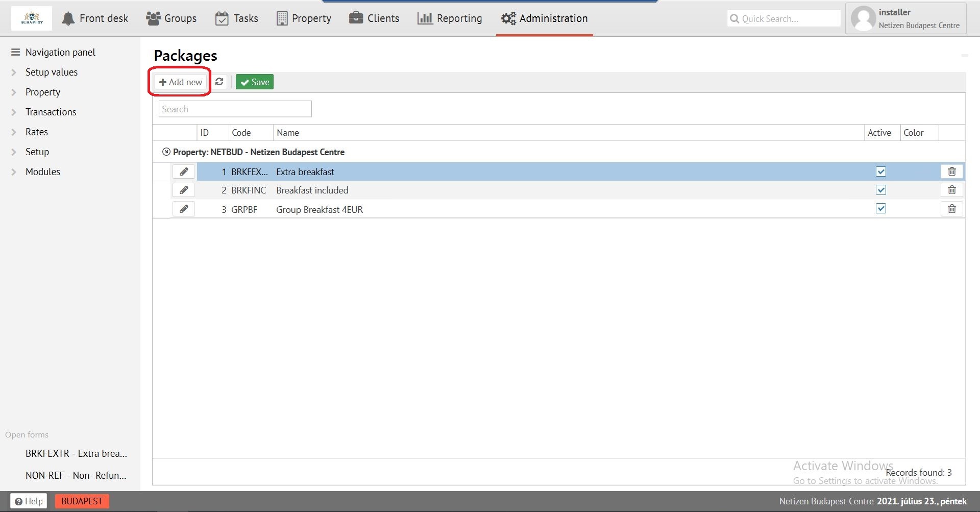Toggle Active checkbox for Extra breakfast
Screen dimensions: 980x512
pos(881,172)
